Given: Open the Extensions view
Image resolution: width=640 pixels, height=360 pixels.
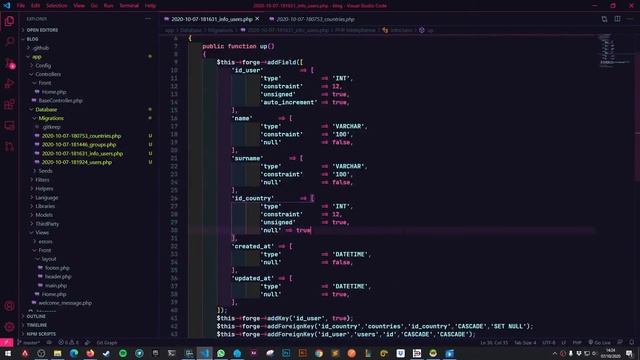Looking at the screenshot, I should coord(9,104).
